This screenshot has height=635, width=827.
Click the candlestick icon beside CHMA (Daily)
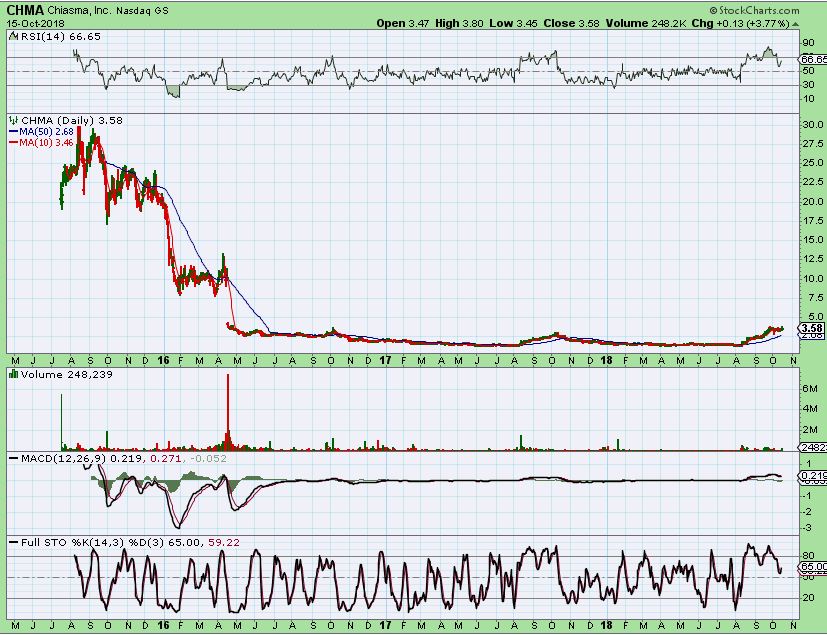point(13,120)
